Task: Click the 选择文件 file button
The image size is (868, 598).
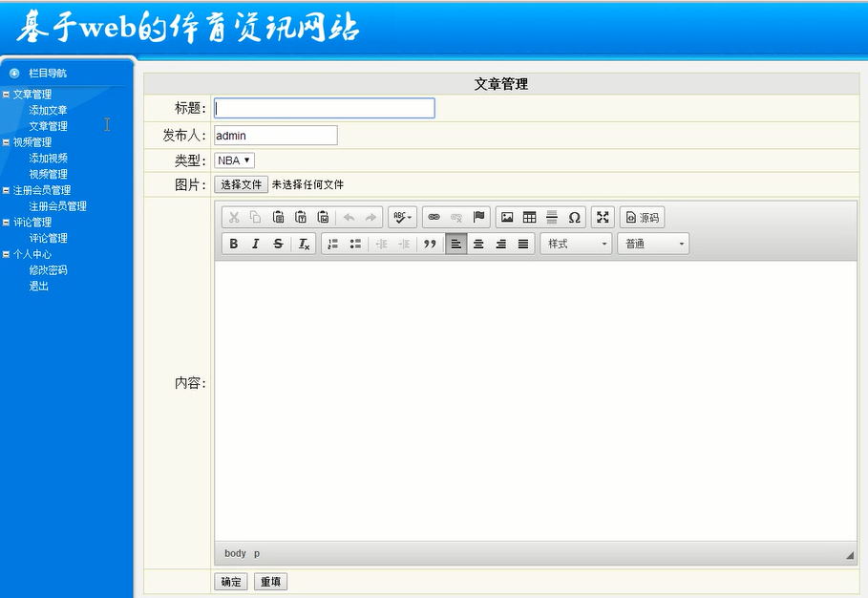Action: [241, 184]
